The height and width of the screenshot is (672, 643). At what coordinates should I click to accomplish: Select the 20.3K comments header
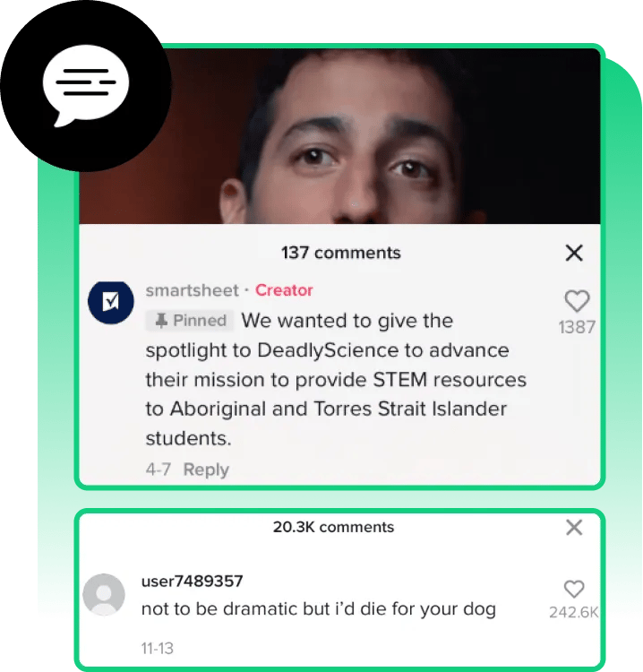pos(333,527)
